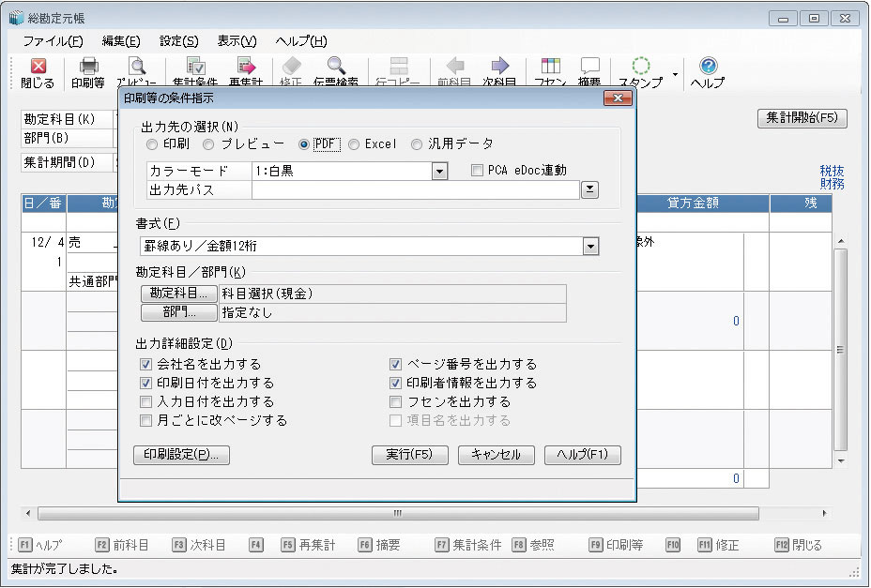Click the F1 ヘルプ function key

[40, 545]
